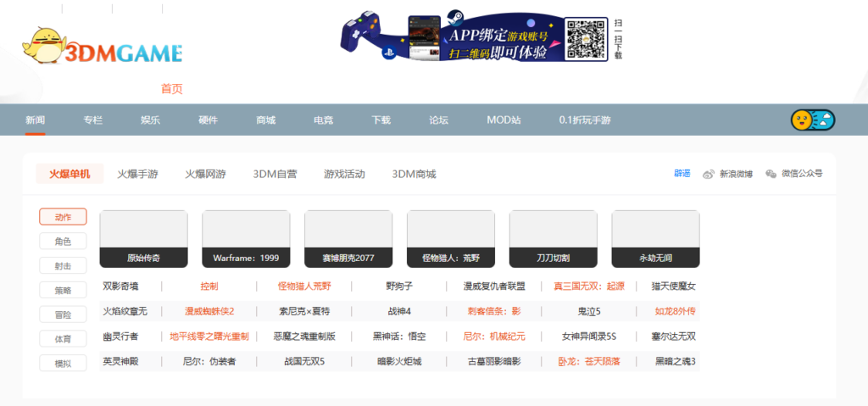Open the 硬件 nav menu
The width and height of the screenshot is (868, 406).
point(209,120)
